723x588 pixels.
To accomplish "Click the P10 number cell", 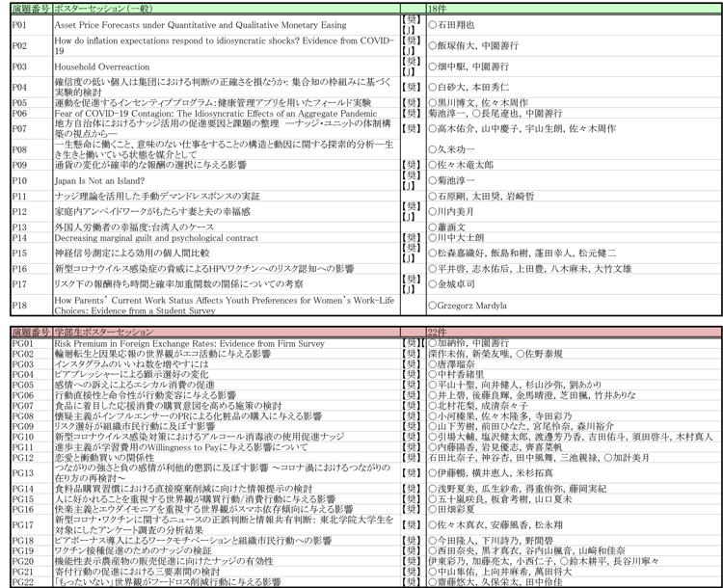I will pos(32,181).
